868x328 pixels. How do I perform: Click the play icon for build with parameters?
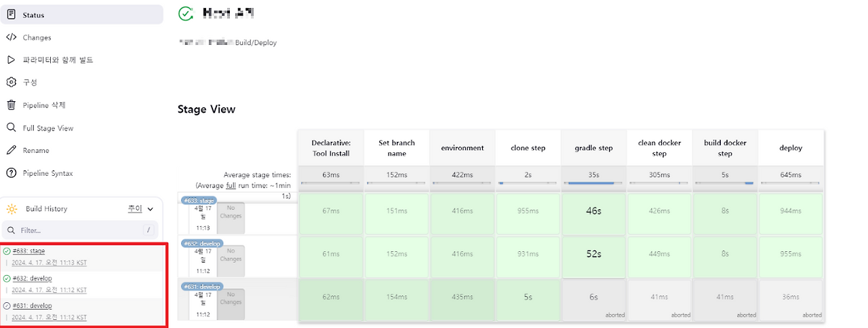pyautogui.click(x=11, y=60)
